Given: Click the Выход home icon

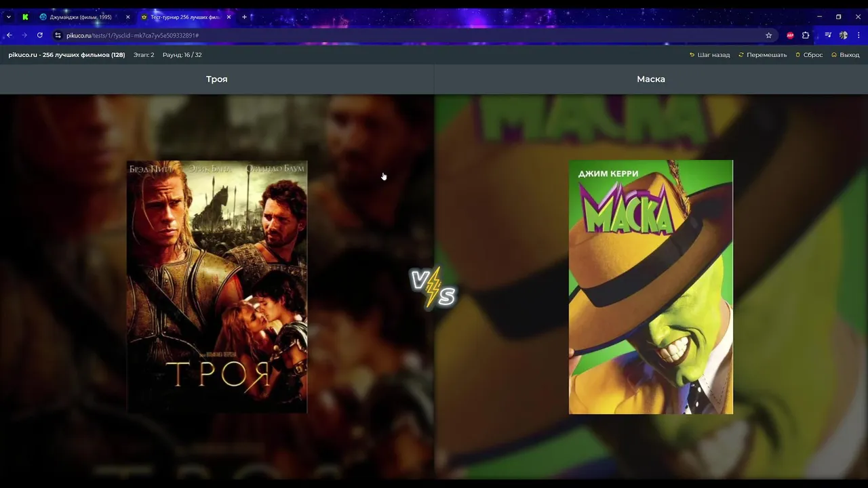Looking at the screenshot, I should pyautogui.click(x=834, y=55).
